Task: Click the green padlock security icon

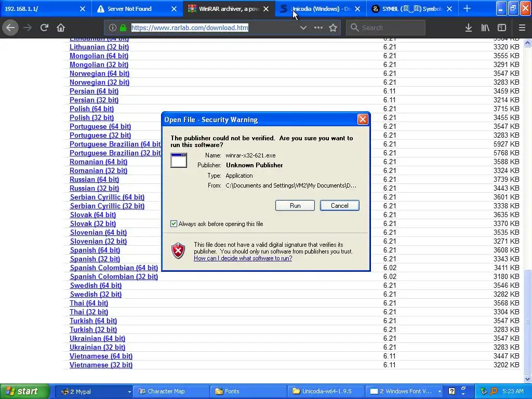Action: (x=123, y=28)
